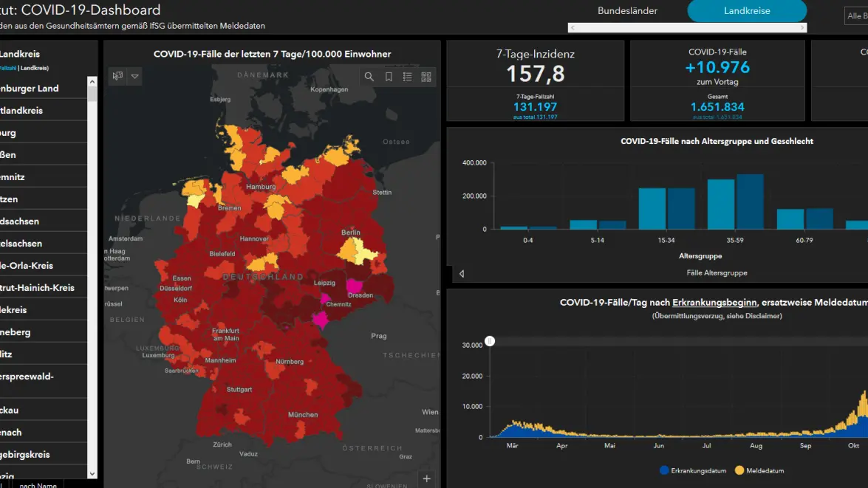The height and width of the screenshot is (488, 868).
Task: Activate the map selection tool icon
Action: [117, 76]
